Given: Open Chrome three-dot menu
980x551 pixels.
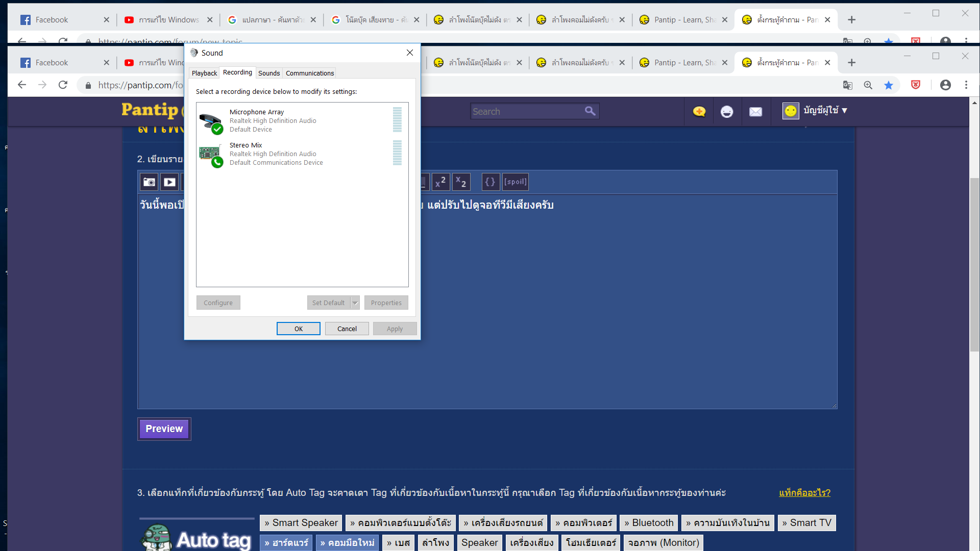Looking at the screenshot, I should [x=966, y=85].
